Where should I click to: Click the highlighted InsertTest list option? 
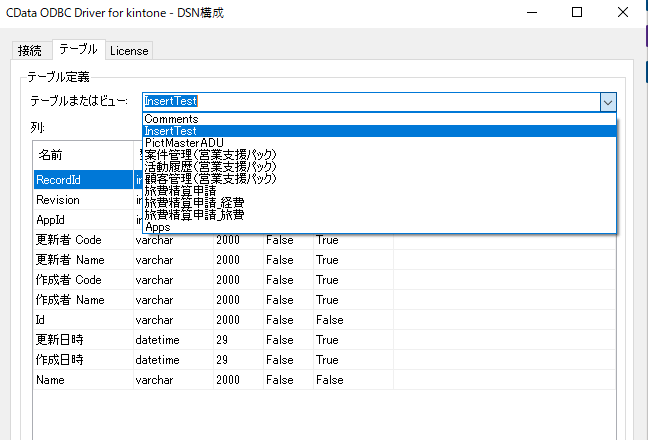coord(171,131)
